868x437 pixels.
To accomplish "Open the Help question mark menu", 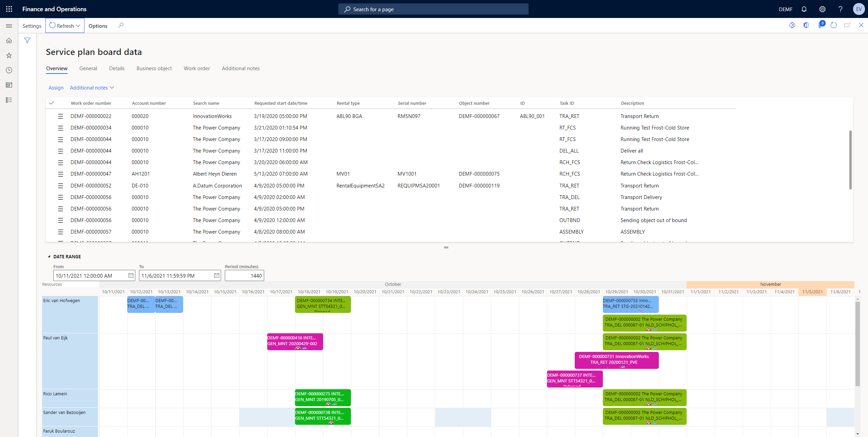I will pos(841,9).
